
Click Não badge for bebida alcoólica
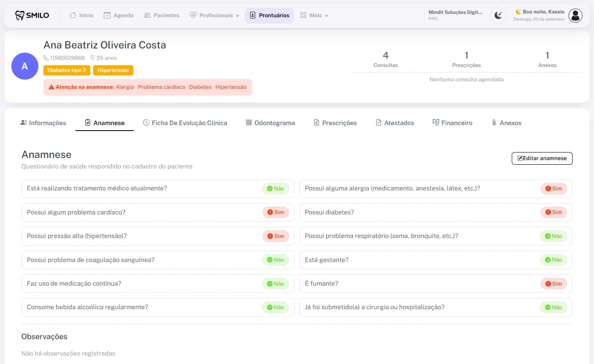(275, 308)
